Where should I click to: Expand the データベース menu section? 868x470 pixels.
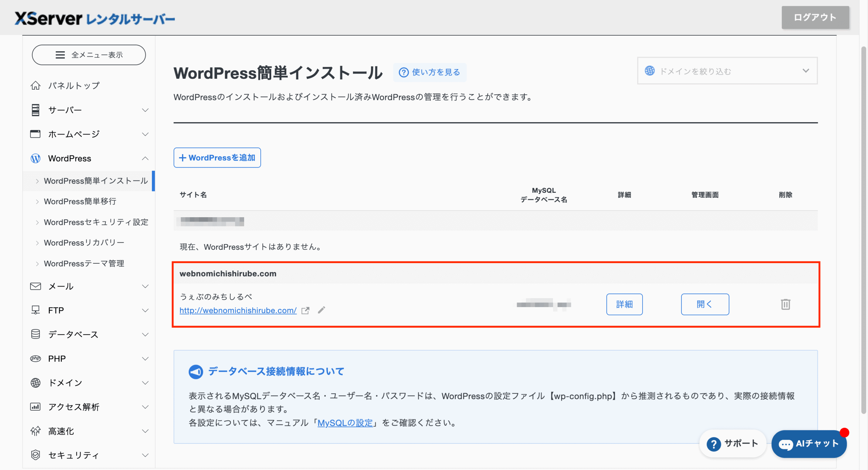[x=145, y=334]
